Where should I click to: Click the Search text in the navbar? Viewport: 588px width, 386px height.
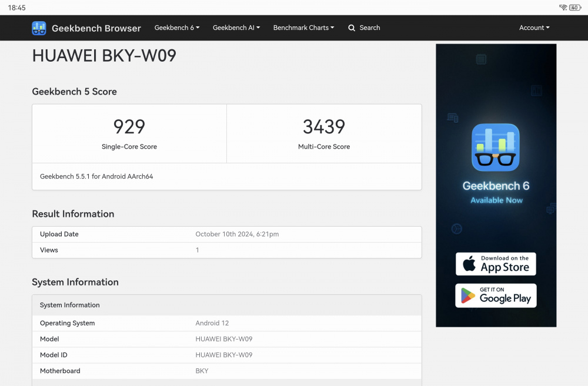tap(370, 28)
